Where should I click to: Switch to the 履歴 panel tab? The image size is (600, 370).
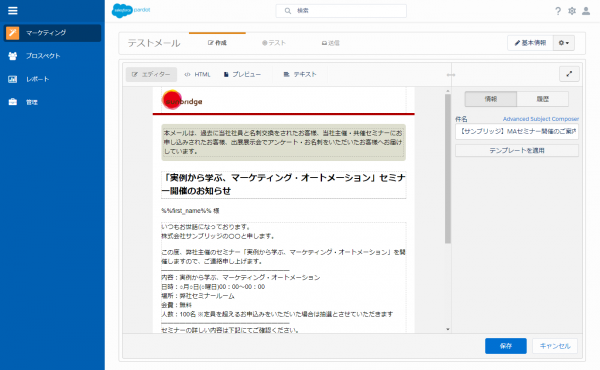click(543, 99)
